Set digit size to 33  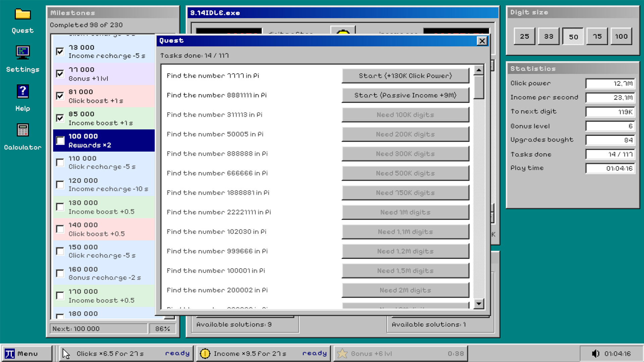pos(549,37)
